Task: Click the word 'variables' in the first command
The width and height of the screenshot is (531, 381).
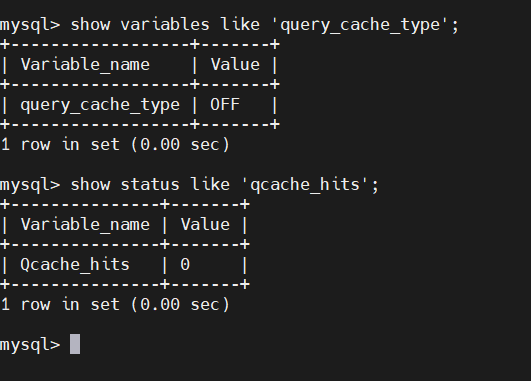Action: pos(165,25)
